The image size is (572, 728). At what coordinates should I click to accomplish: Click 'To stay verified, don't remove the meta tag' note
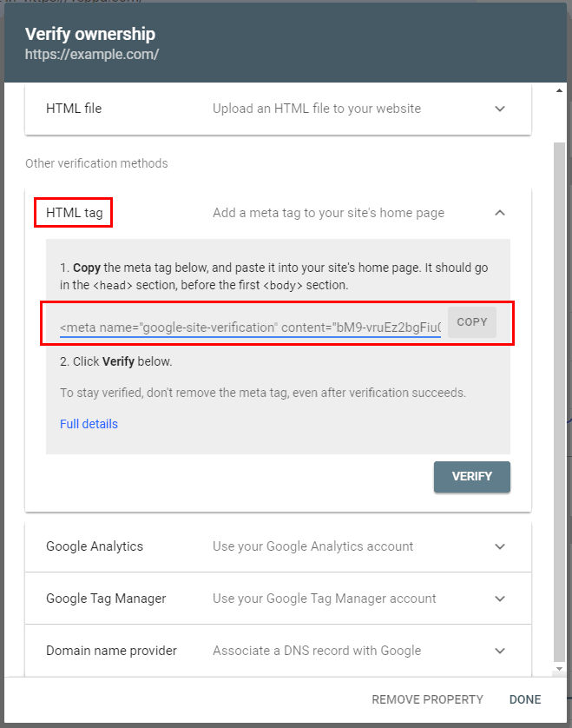coord(263,393)
